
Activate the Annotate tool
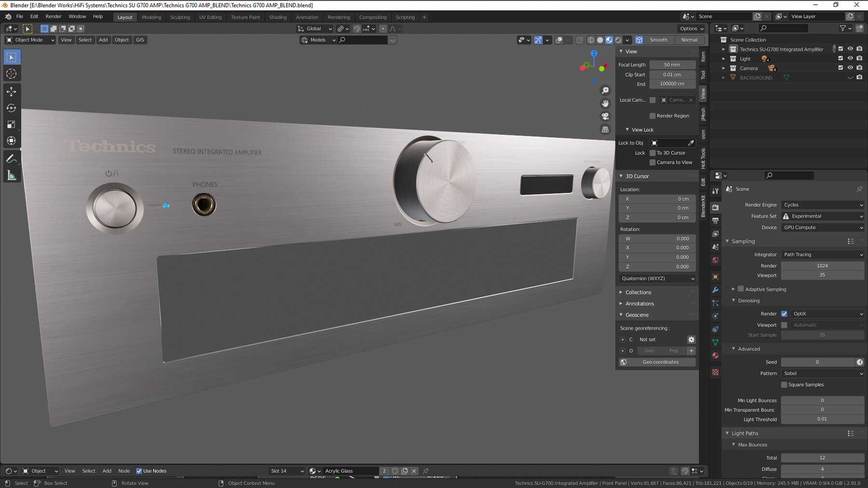(x=12, y=158)
